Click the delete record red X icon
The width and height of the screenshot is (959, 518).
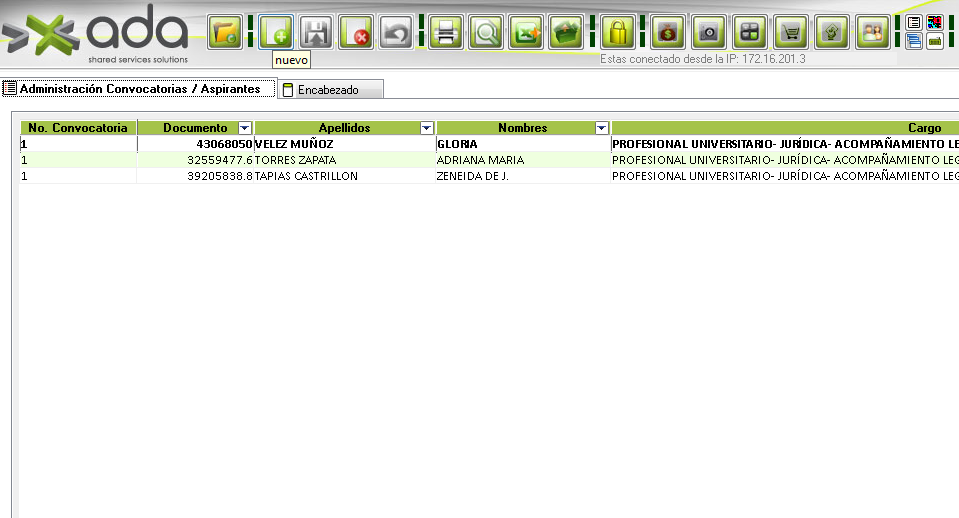355,32
